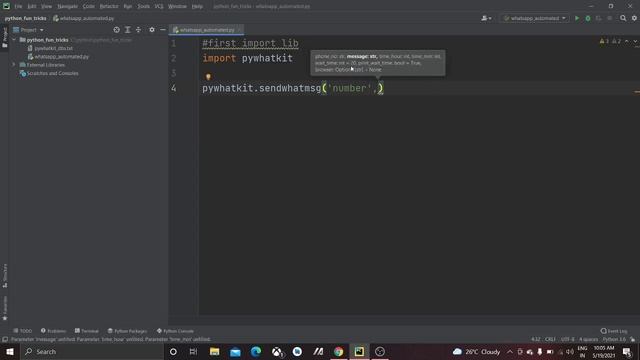The height and width of the screenshot is (360, 640).
Task: Open the Tools menu
Action: 143,6
